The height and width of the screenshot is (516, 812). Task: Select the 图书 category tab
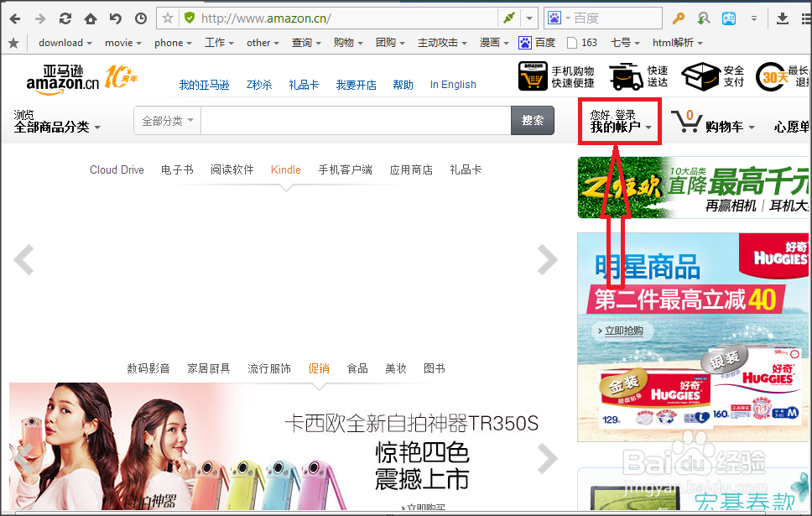pyautogui.click(x=434, y=369)
